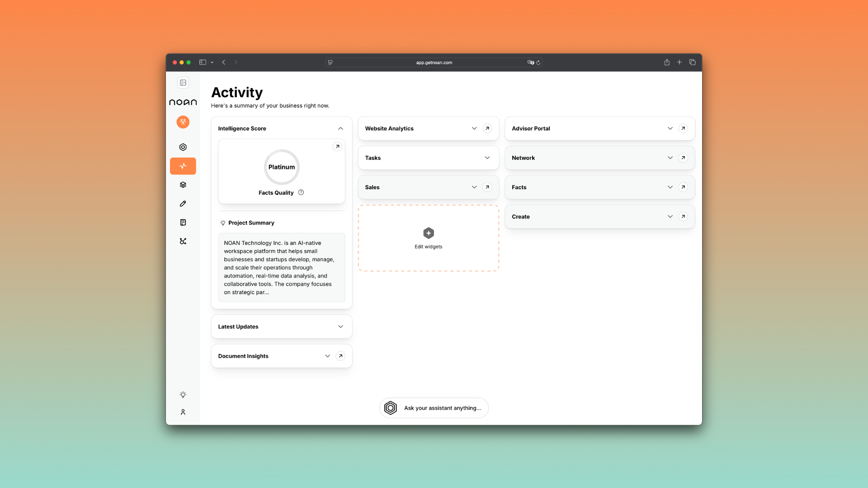Click the Ask your assistant input field
The image size is (868, 488).
point(442,408)
